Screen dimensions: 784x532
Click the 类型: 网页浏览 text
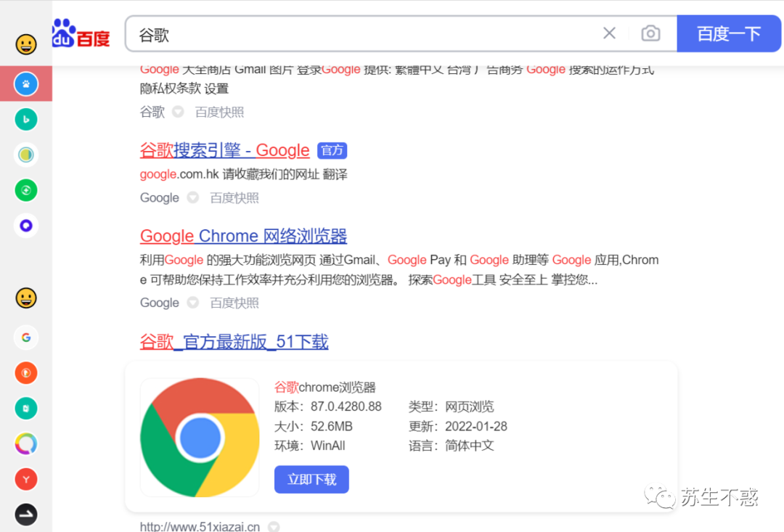point(452,406)
